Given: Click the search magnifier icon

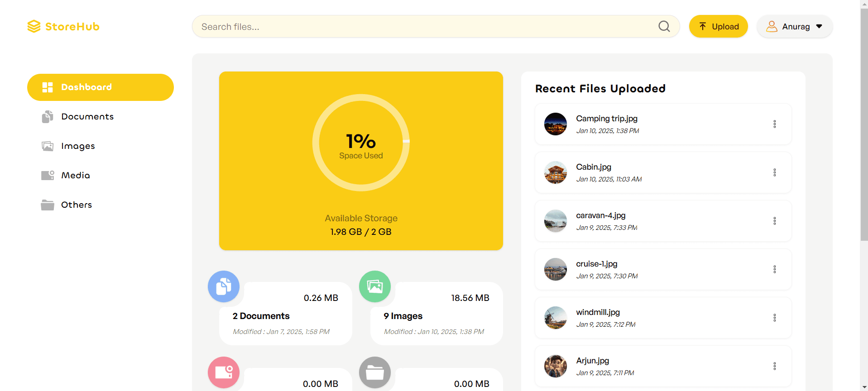Looking at the screenshot, I should [x=664, y=27].
